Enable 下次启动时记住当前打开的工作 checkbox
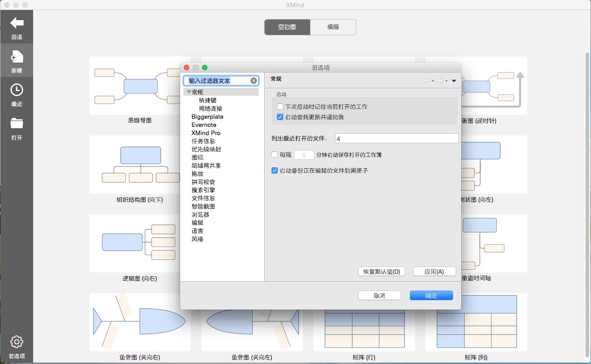Image resolution: width=591 pixels, height=364 pixels. (280, 107)
